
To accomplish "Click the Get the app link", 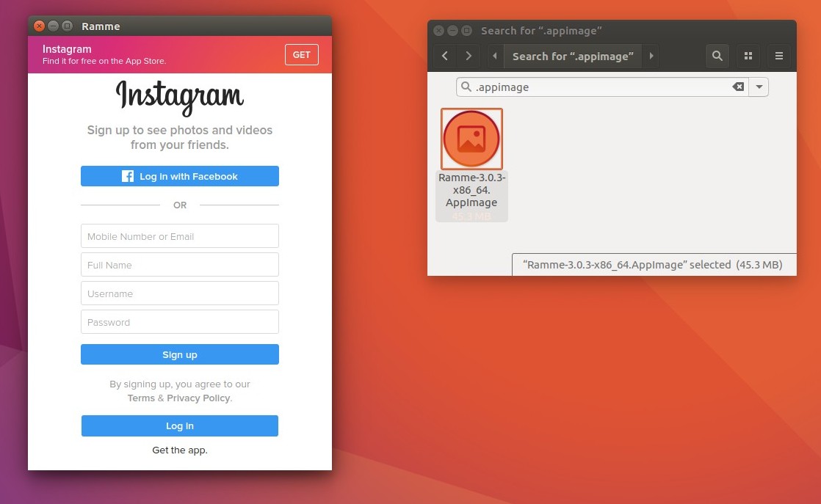I will (x=180, y=450).
